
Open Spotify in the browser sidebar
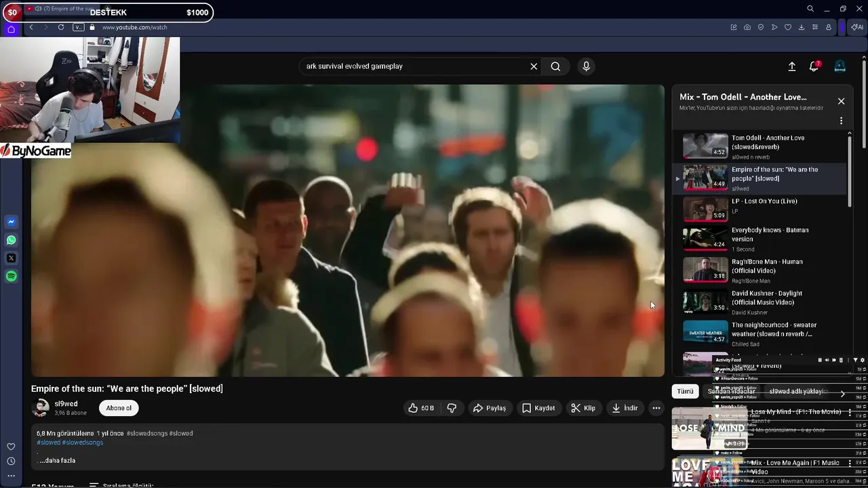point(12,277)
